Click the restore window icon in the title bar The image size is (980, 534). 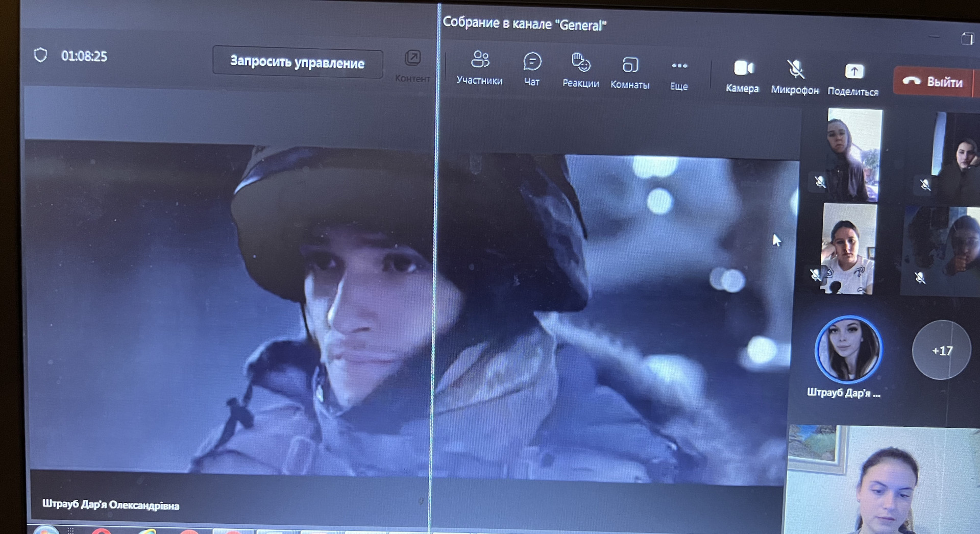[967, 38]
